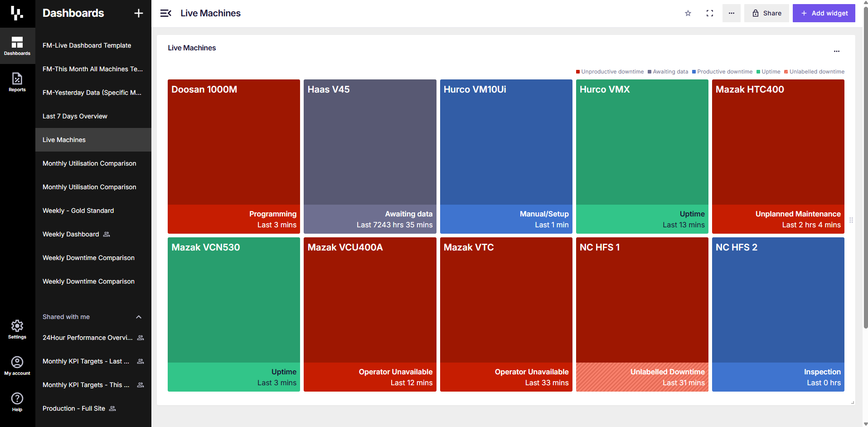This screenshot has height=427, width=868.
Task: Open dashboard more options menu
Action: pos(732,13)
